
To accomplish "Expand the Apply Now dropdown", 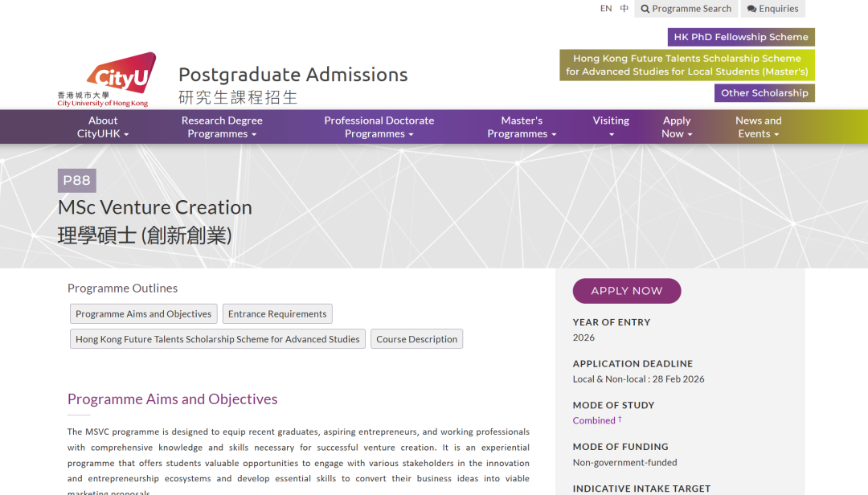I will pyautogui.click(x=676, y=126).
